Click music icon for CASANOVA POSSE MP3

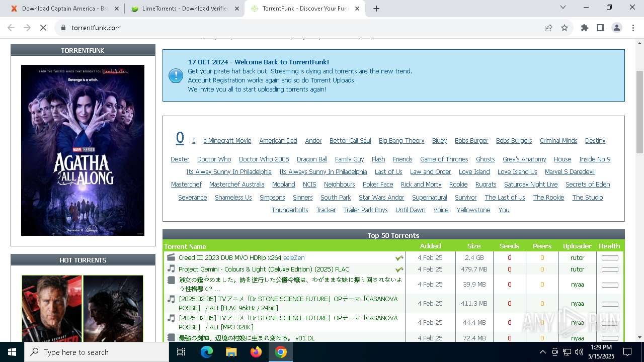(x=171, y=318)
